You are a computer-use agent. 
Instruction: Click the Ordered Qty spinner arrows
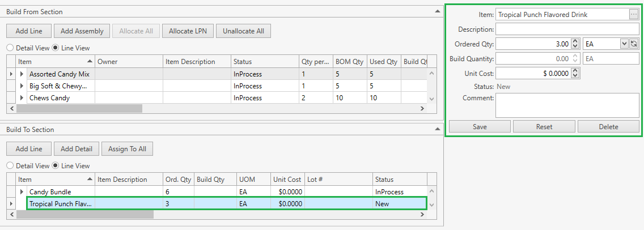pyautogui.click(x=575, y=44)
